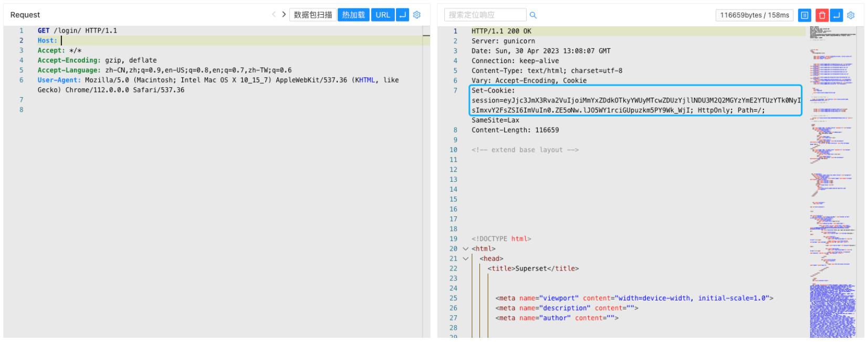Toggle line wrap in the response panel
The width and height of the screenshot is (868, 342).
click(836, 15)
